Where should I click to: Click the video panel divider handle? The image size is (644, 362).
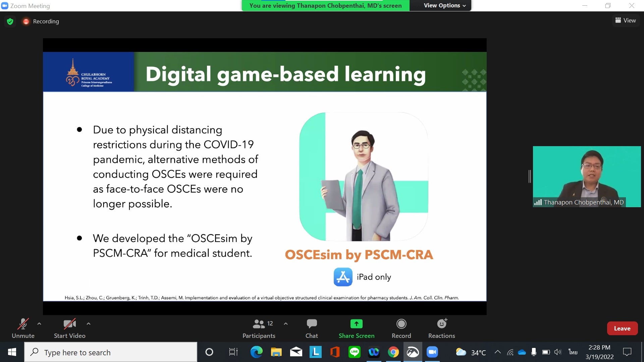[x=530, y=176]
